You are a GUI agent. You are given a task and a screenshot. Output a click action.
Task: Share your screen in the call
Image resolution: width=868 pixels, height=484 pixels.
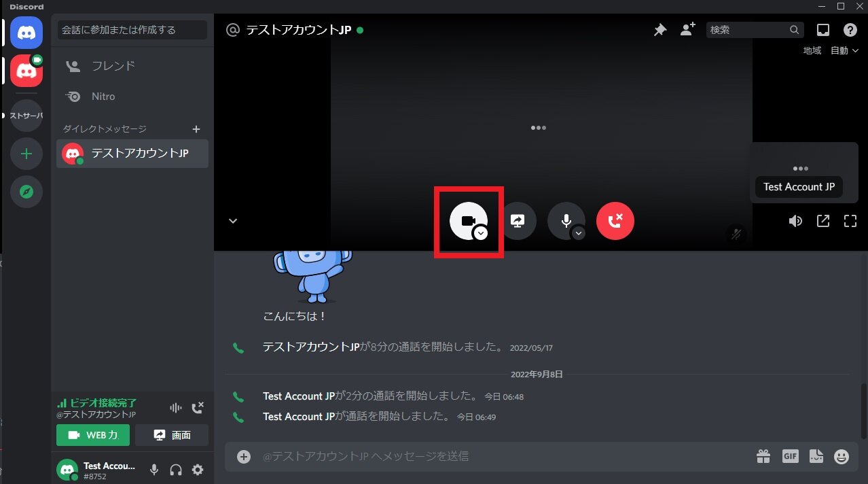tap(518, 221)
